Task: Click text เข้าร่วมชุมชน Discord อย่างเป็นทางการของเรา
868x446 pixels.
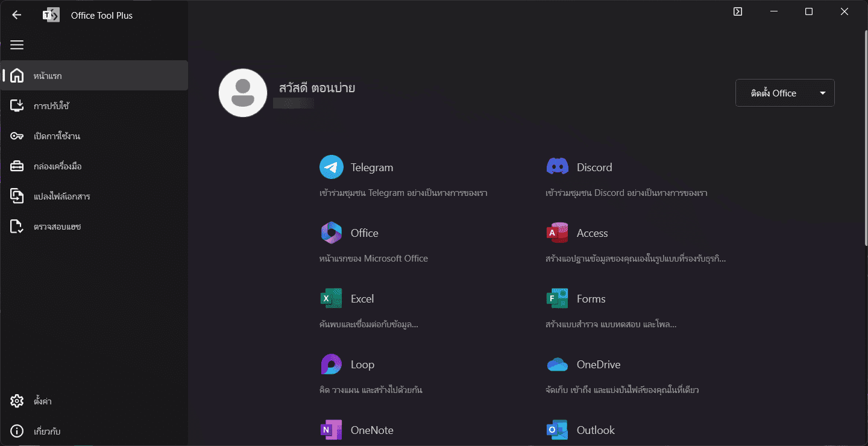Action: tap(626, 193)
